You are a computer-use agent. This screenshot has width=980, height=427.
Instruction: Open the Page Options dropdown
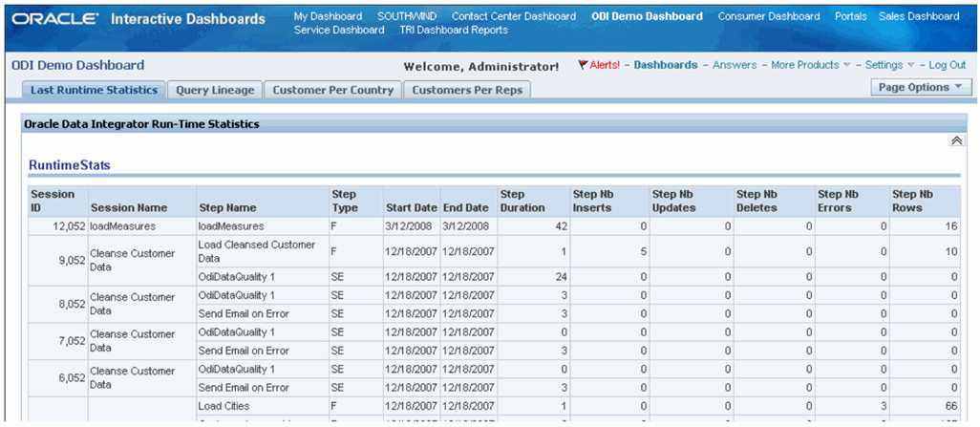(x=921, y=88)
